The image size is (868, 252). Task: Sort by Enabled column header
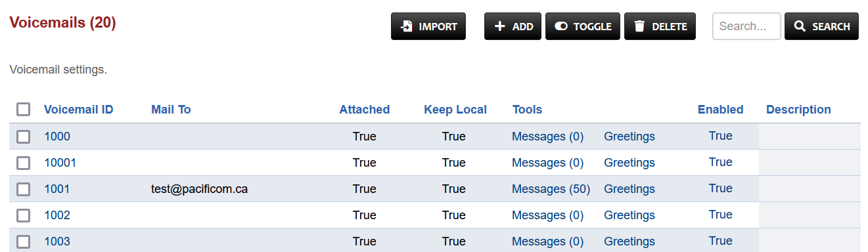(721, 110)
